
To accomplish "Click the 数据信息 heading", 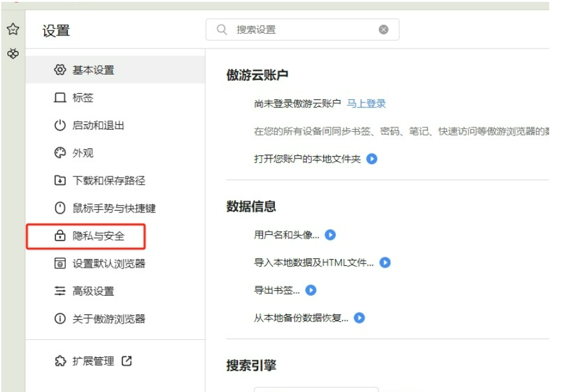I will click(x=251, y=206).
